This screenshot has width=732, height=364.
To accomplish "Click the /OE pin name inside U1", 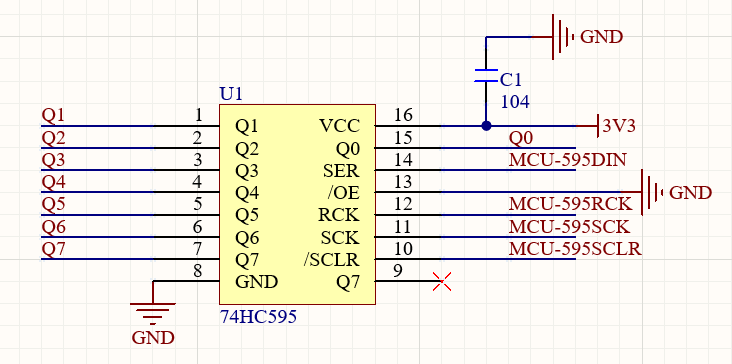I will point(343,193).
